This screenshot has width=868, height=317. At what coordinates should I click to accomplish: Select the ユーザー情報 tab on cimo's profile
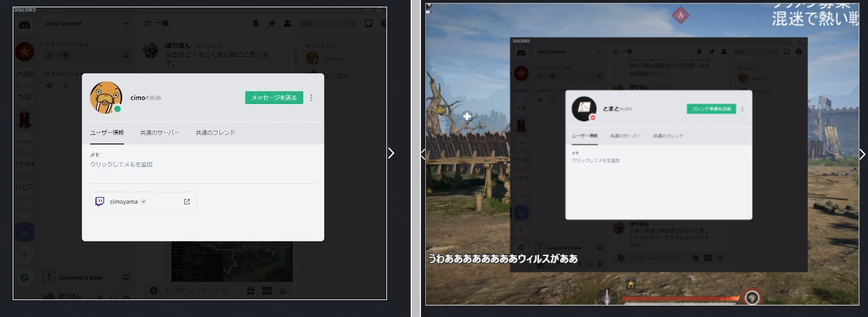(107, 132)
